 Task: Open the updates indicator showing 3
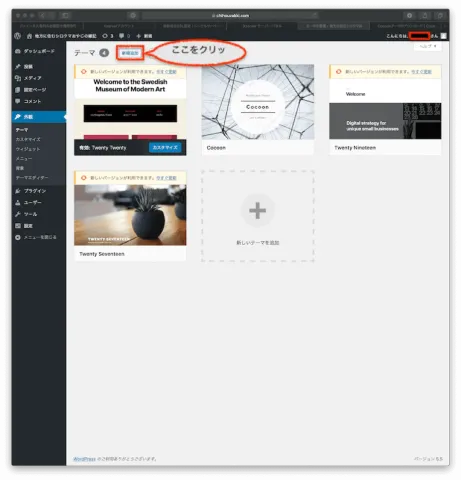(108, 36)
